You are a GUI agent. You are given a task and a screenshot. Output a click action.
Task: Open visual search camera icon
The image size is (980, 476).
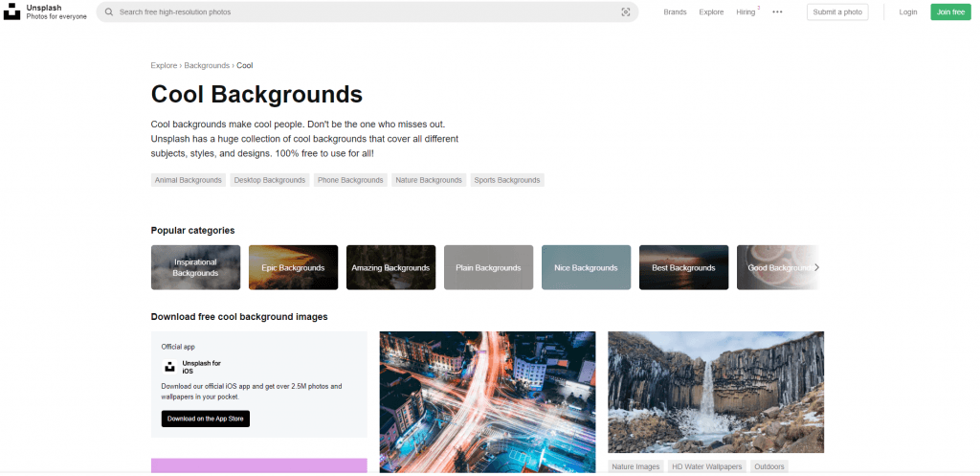click(626, 11)
